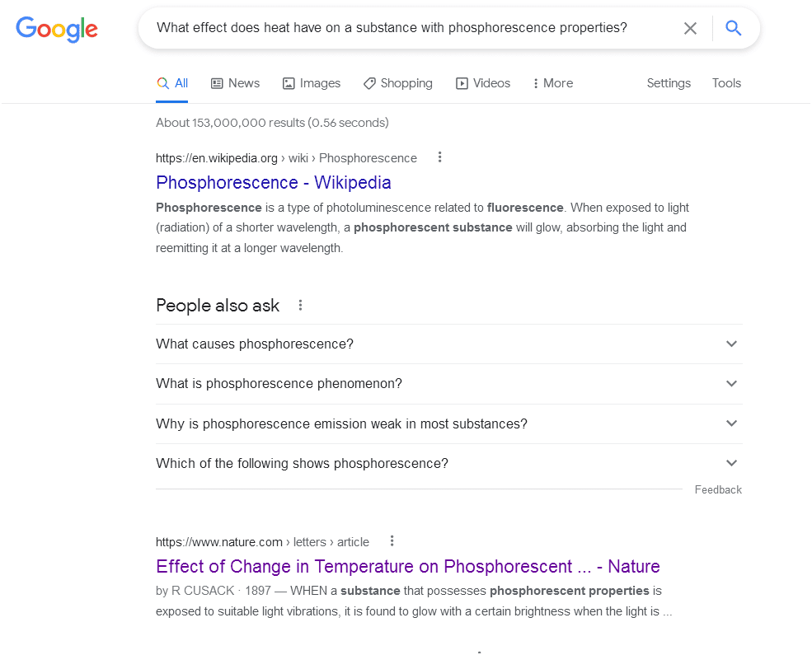Open the Nature article on temperature change
This screenshot has height=655, width=812.
tap(407, 567)
